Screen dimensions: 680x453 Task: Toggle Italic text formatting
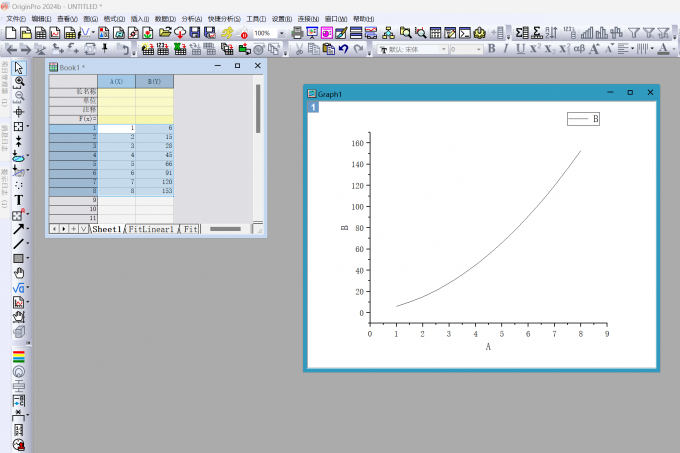click(506, 49)
